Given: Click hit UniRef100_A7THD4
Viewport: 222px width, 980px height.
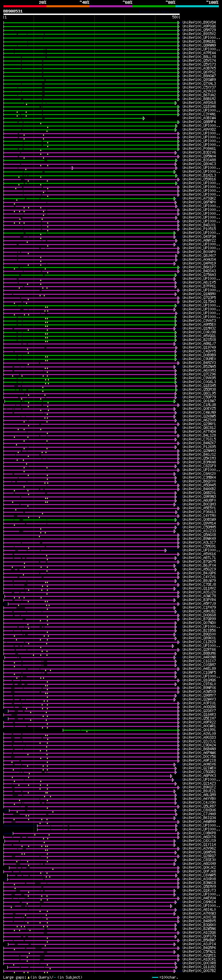Looking at the screenshot, I should pos(199,432).
